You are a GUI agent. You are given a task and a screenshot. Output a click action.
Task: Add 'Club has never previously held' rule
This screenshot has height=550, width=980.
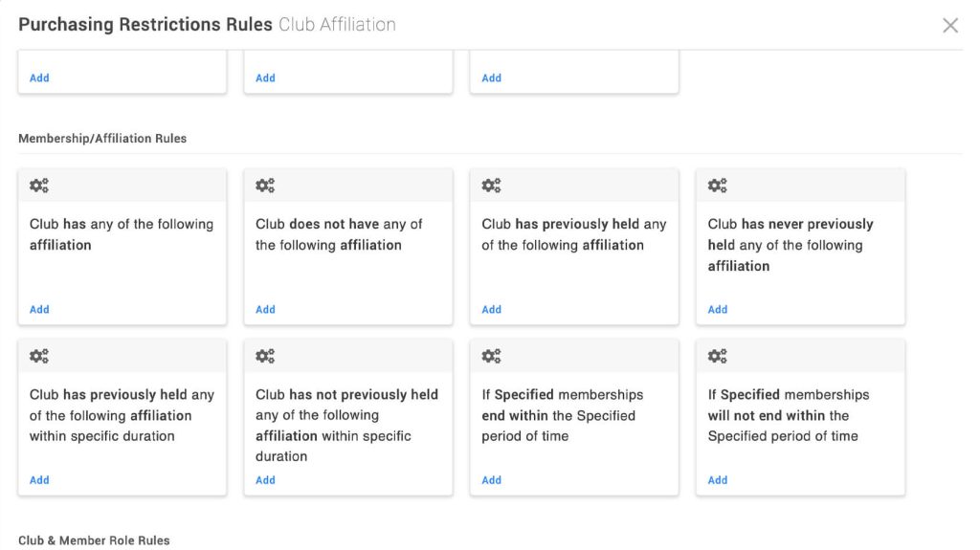click(x=718, y=309)
